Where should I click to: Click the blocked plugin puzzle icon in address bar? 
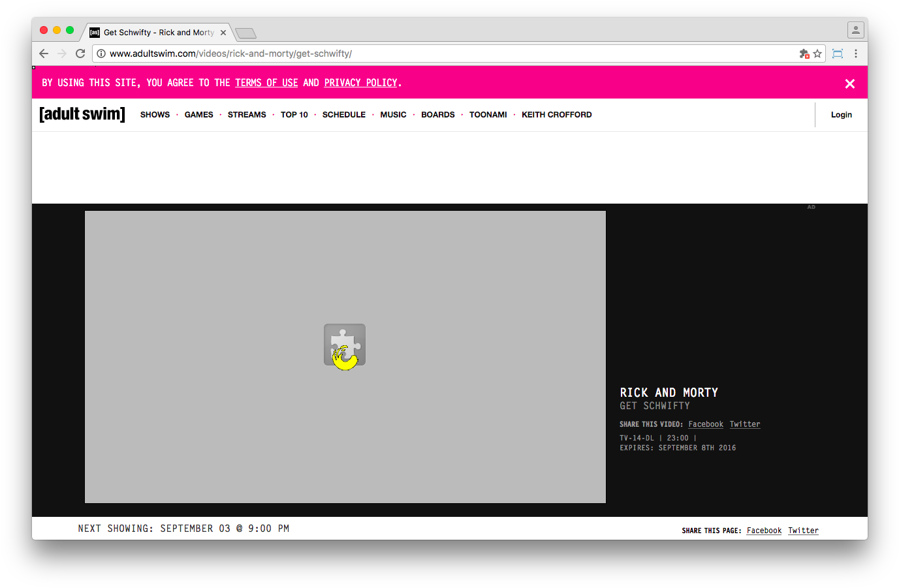coord(804,54)
